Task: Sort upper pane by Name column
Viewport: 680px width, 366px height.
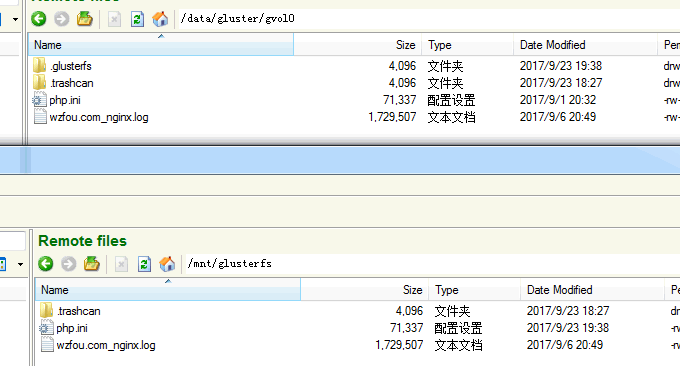Action: click(161, 45)
